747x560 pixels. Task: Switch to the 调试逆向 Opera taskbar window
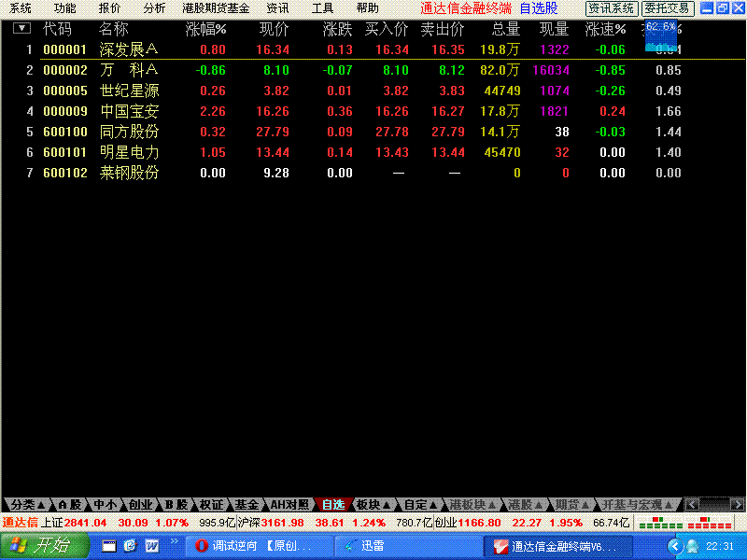260,546
